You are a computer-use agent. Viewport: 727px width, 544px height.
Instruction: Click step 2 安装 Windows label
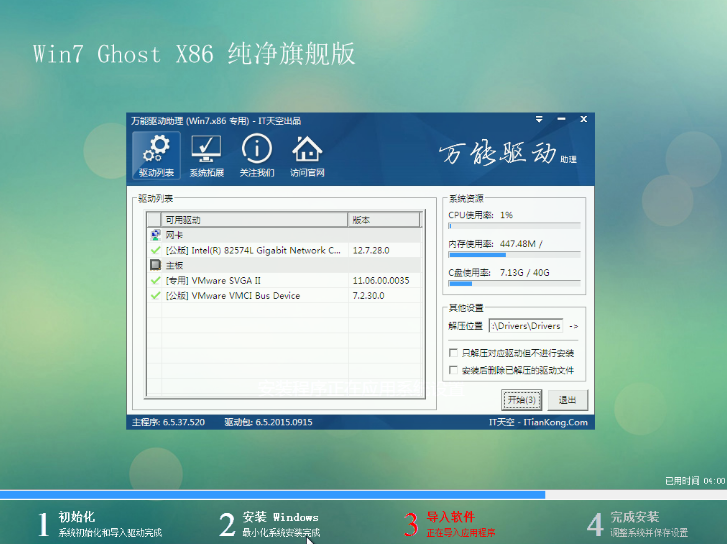point(281,517)
